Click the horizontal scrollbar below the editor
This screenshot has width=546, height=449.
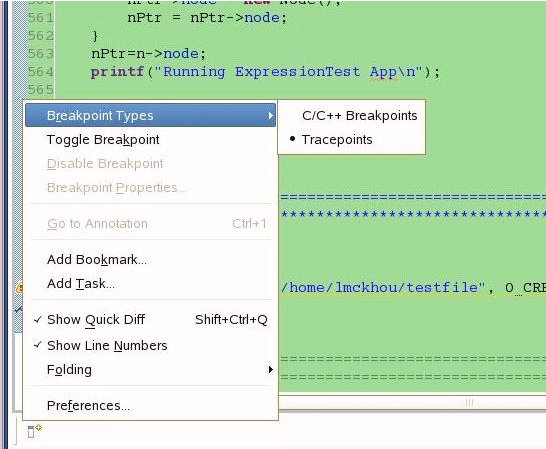[412, 403]
